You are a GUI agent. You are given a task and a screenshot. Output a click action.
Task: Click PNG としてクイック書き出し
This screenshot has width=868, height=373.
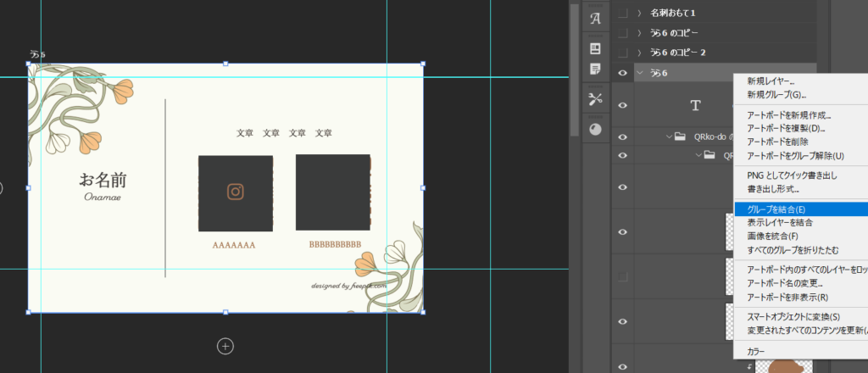791,175
